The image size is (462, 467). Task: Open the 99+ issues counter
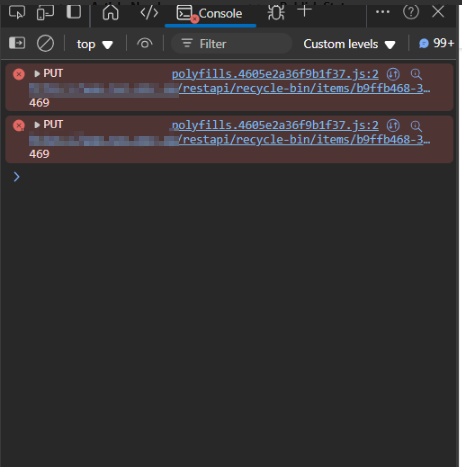pos(436,43)
